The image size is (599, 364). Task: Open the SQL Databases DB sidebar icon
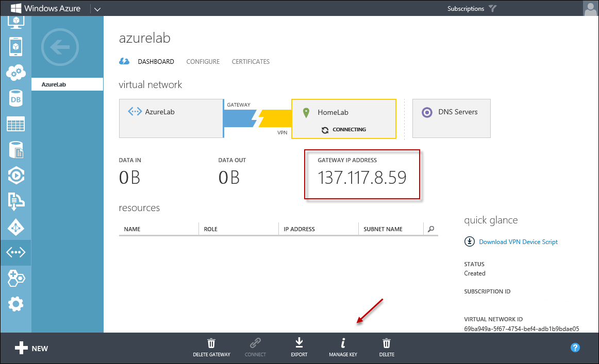coord(15,98)
